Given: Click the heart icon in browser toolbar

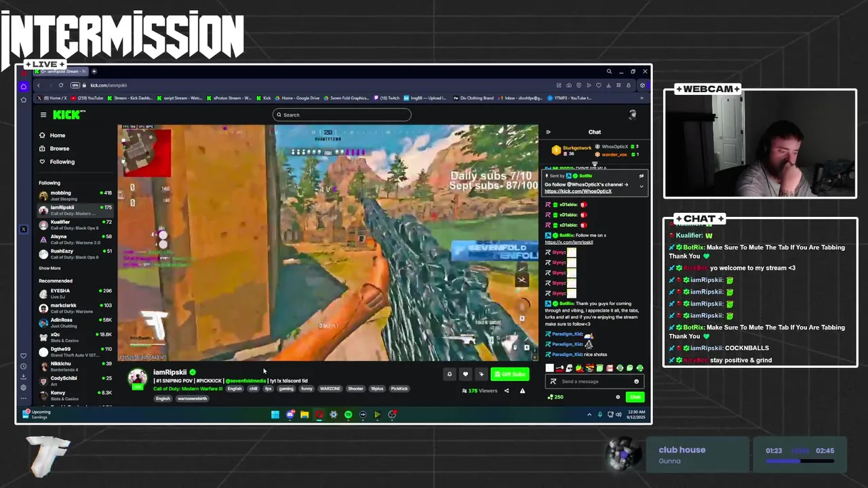Looking at the screenshot, I should pos(599,85).
